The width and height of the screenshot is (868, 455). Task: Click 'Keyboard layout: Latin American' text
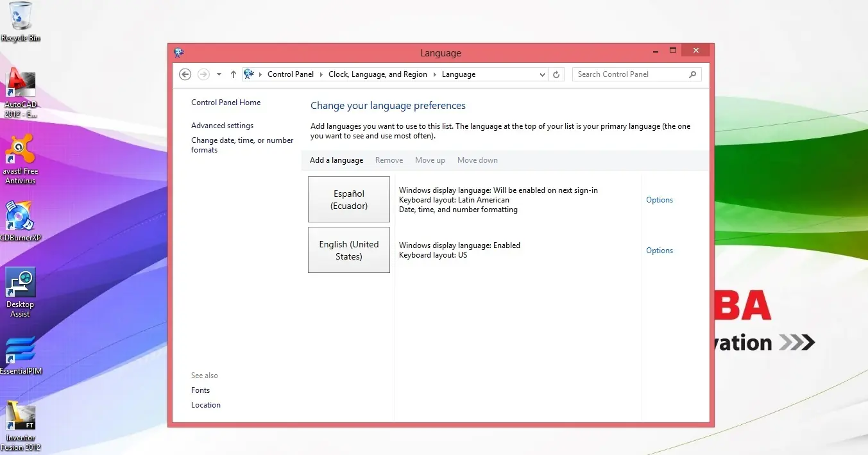point(454,200)
